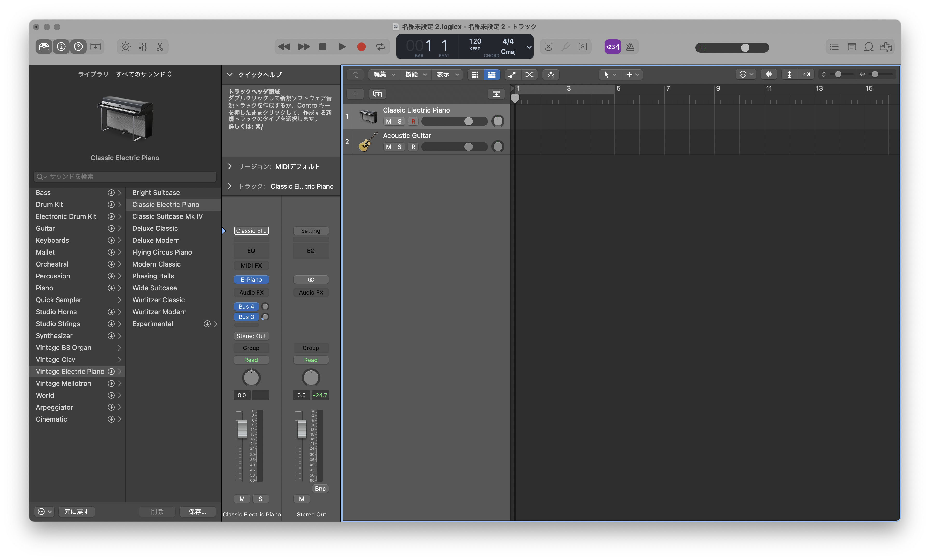Screen dimensions: 930x560
Task: Expand the リージョン inspector section
Action: (229, 166)
